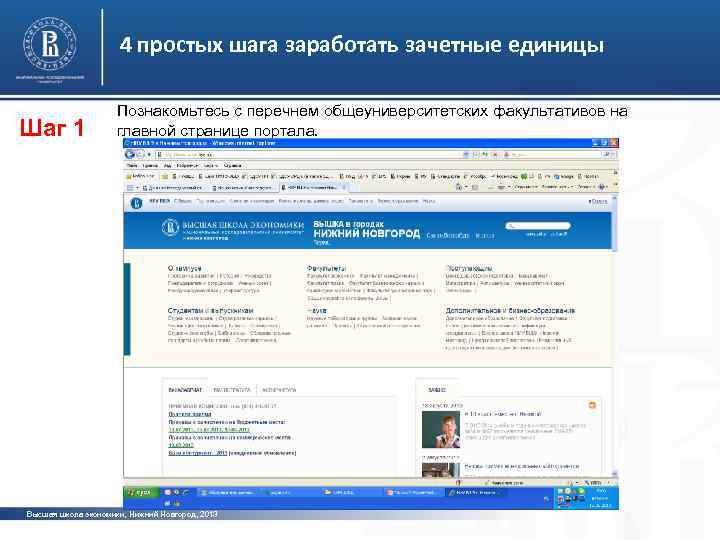This screenshot has height=540, width=720.
Task: Open Дополнительное и бизнес-образование section
Action: 510,310
